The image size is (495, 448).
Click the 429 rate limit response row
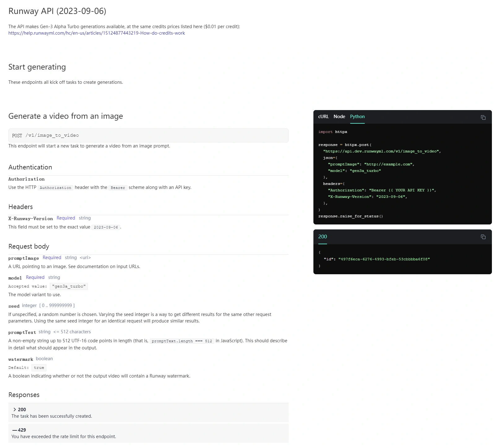pos(148,433)
